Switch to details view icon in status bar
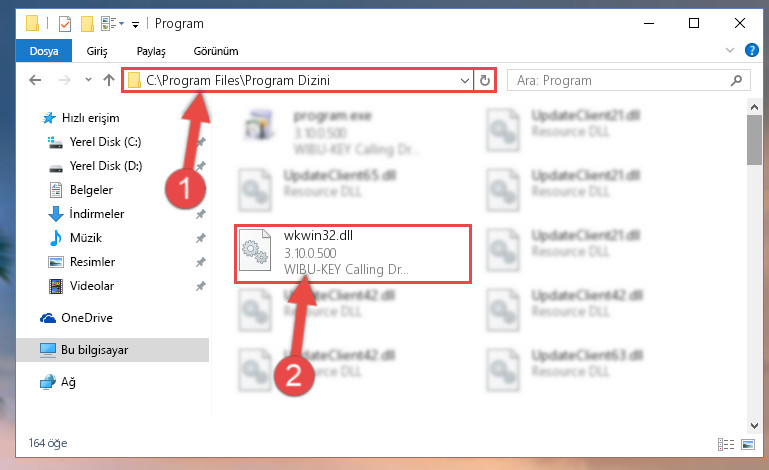This screenshot has width=769, height=470. 726,444
